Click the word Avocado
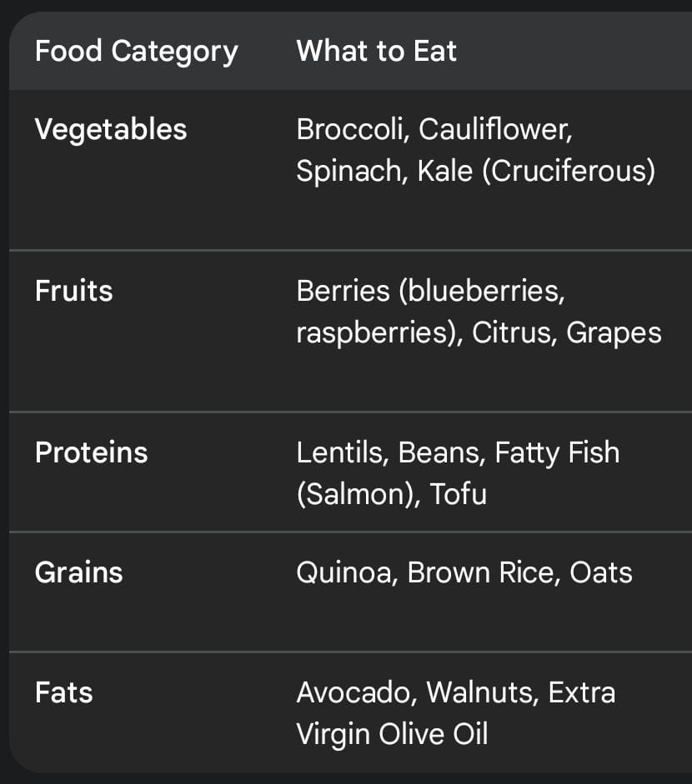Viewport: 692px width, 784px height. pyautogui.click(x=357, y=693)
